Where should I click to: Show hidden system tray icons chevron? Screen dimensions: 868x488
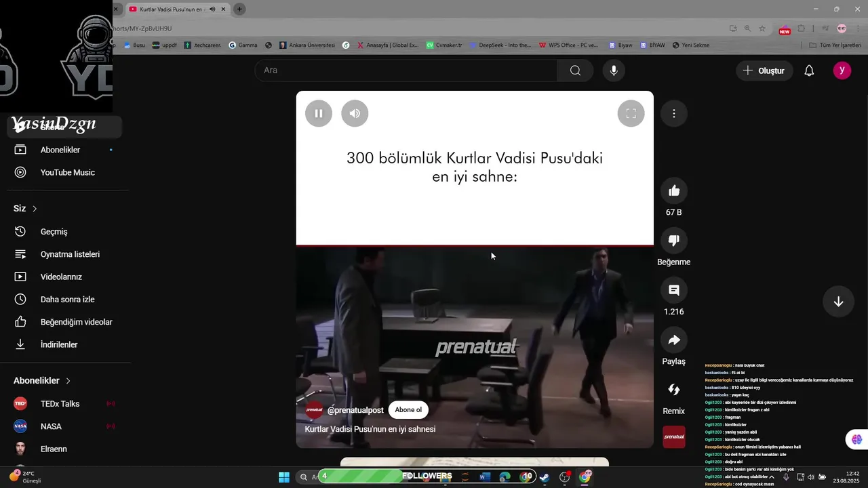(772, 476)
